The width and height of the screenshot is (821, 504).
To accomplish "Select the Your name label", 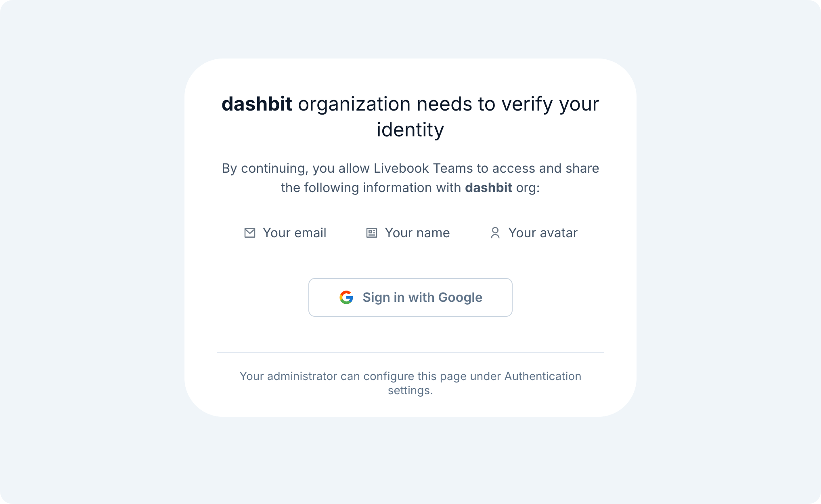I will coord(417,233).
